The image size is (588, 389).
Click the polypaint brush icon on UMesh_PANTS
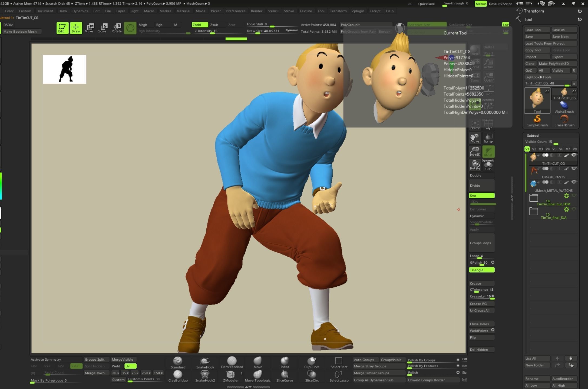pyautogui.click(x=566, y=169)
